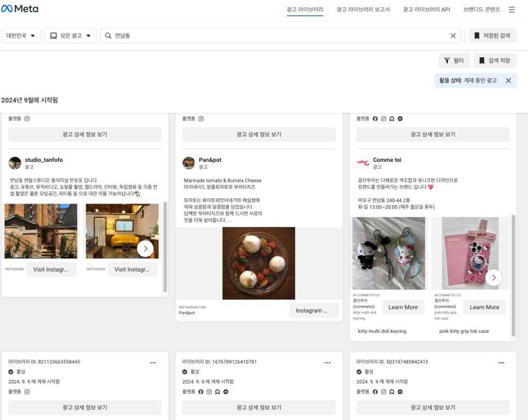Click the search magnifier icon

[x=108, y=36]
